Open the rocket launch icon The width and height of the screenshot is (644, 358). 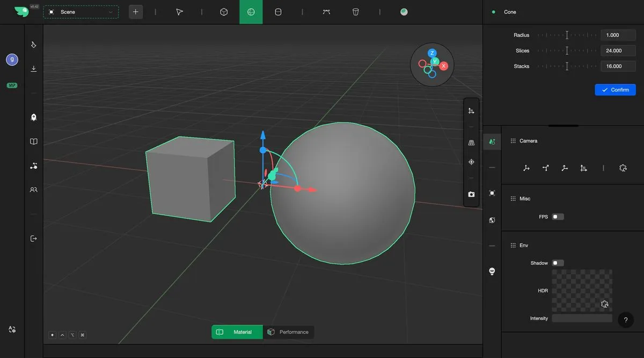(34, 117)
